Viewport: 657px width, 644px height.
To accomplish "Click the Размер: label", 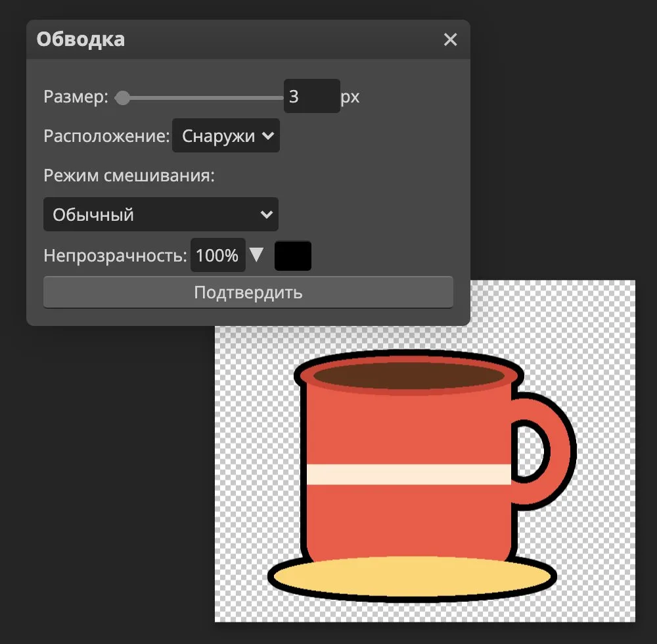I will (x=76, y=97).
